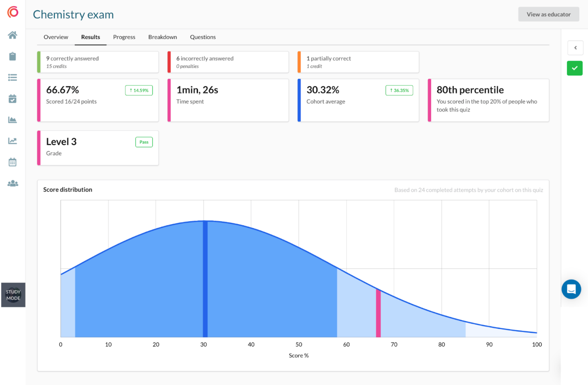Open the area chart icon in sidebar
This screenshot has width=588, height=385.
[x=12, y=120]
